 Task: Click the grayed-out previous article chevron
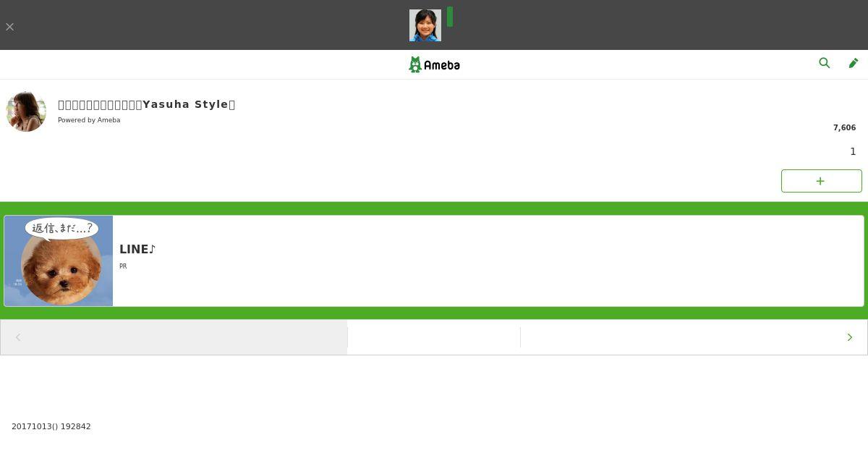18,337
